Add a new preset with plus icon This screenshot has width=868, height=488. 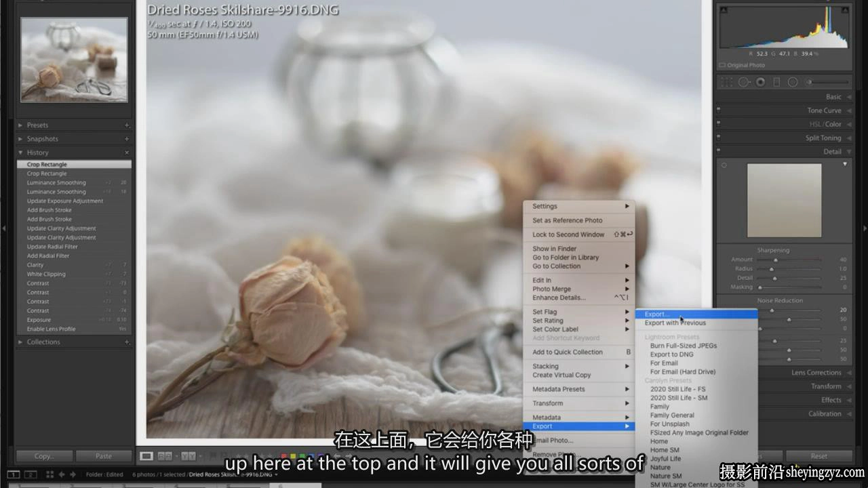pos(127,125)
